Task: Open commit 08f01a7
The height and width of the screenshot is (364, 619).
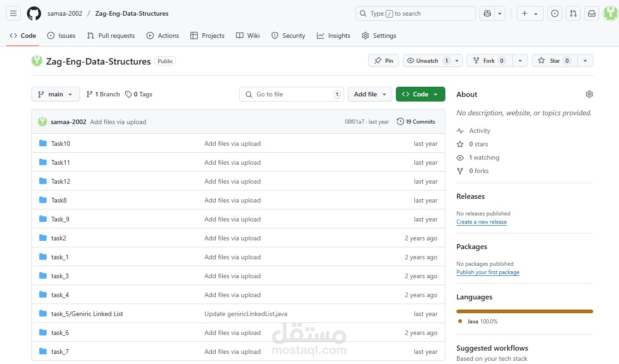Action: pos(354,122)
